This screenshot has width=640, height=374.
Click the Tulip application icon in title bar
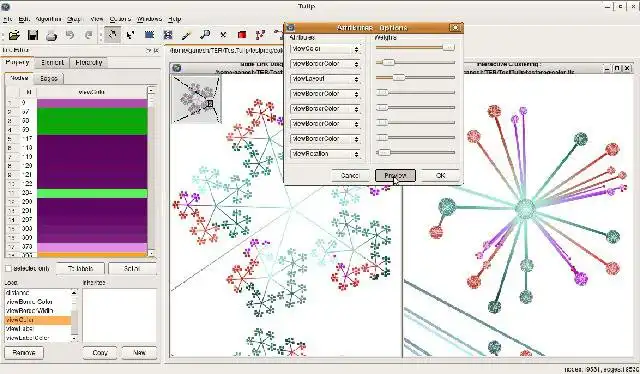5,7
